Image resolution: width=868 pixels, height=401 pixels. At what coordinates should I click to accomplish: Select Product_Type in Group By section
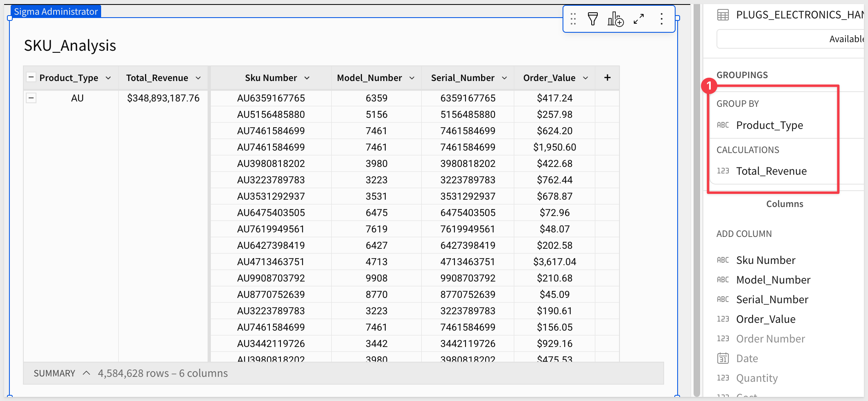click(x=769, y=125)
